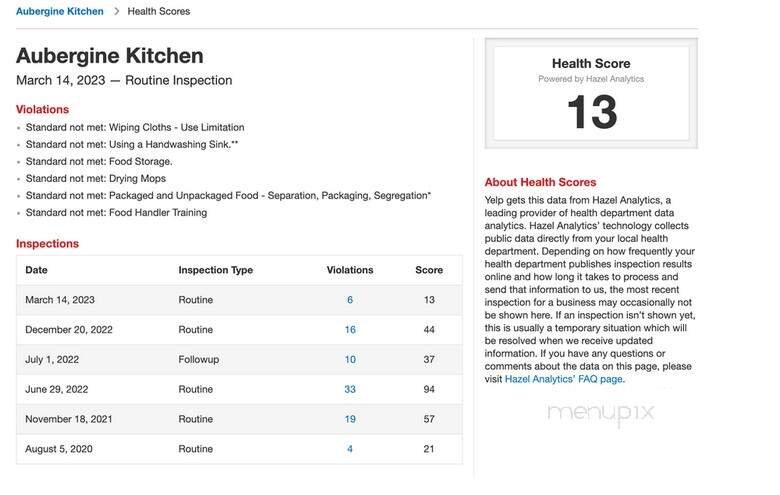
Task: Click the Inspection Type column header
Action: (215, 270)
